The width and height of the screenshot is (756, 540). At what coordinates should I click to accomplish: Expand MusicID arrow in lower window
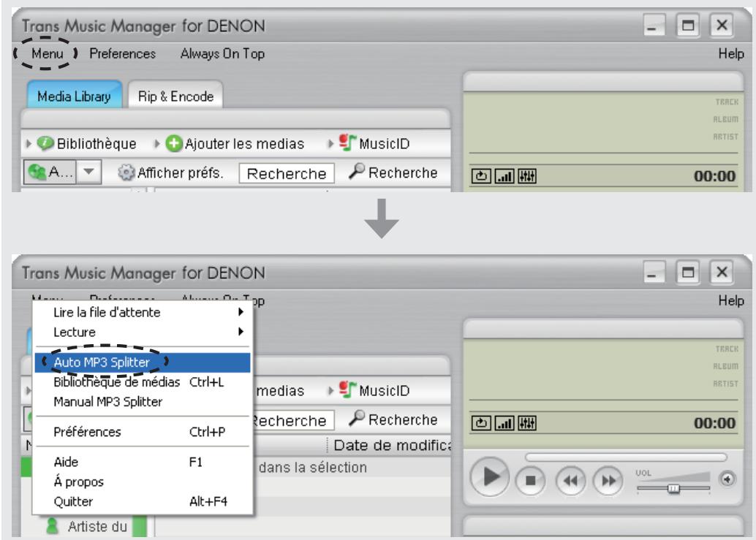tap(330, 390)
